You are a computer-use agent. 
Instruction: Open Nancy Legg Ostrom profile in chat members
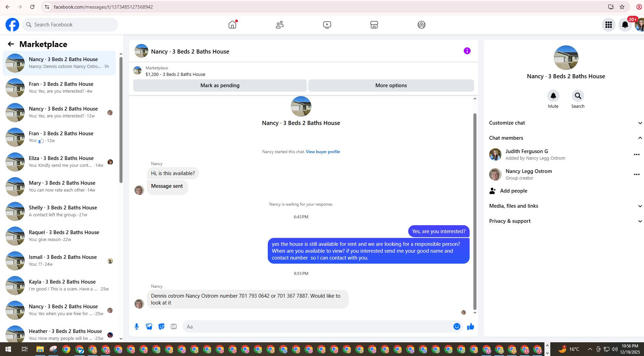[529, 171]
